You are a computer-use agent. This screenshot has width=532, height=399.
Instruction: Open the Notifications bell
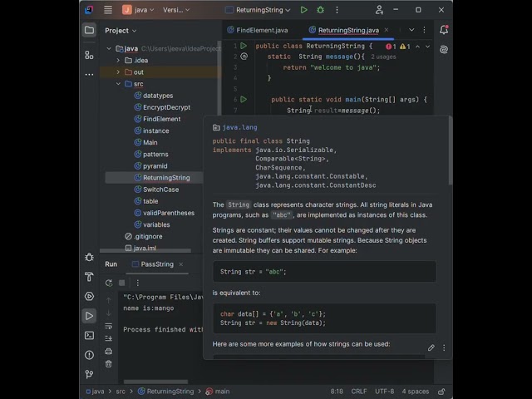click(x=444, y=30)
